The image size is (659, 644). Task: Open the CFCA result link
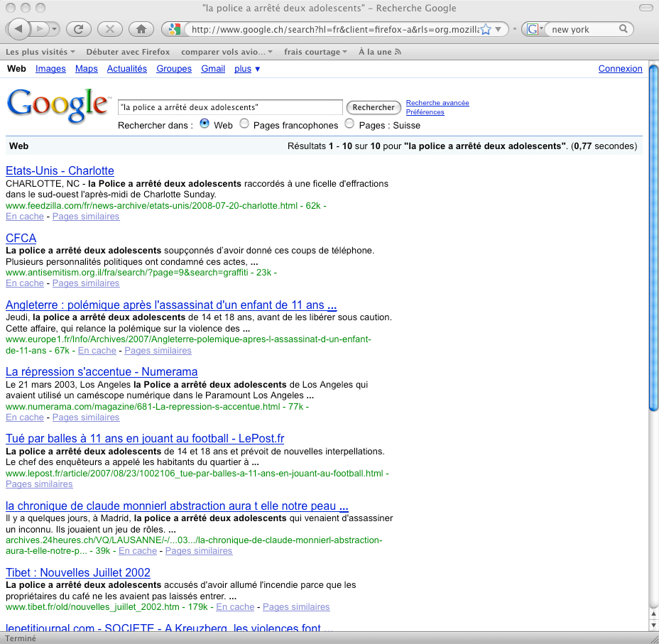[x=21, y=238]
